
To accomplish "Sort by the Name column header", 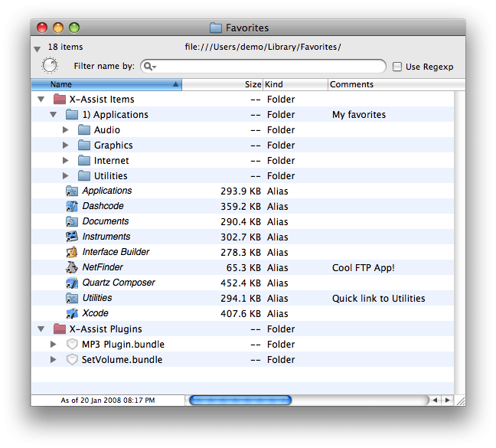I will (106, 84).
